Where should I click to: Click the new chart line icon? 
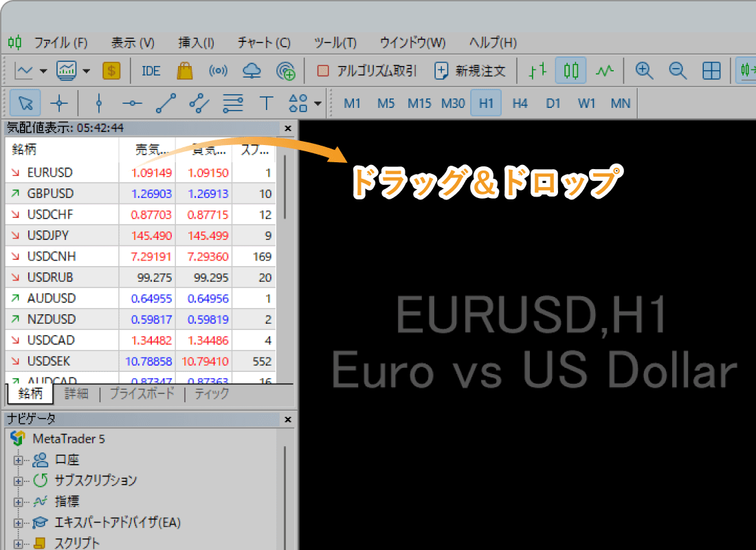tap(24, 71)
